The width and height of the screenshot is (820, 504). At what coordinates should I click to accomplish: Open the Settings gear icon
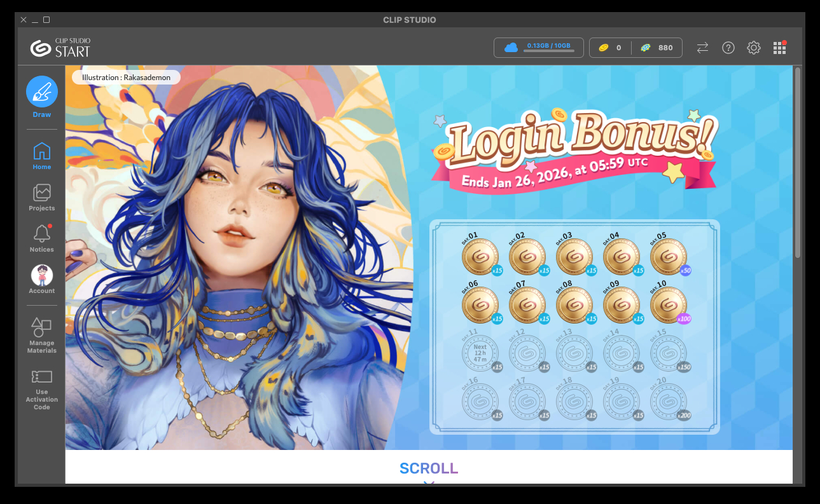pos(754,48)
